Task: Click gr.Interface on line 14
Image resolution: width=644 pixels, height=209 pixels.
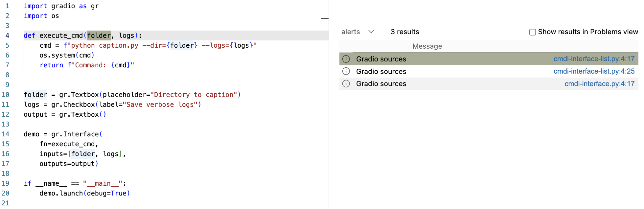Action: coord(75,134)
